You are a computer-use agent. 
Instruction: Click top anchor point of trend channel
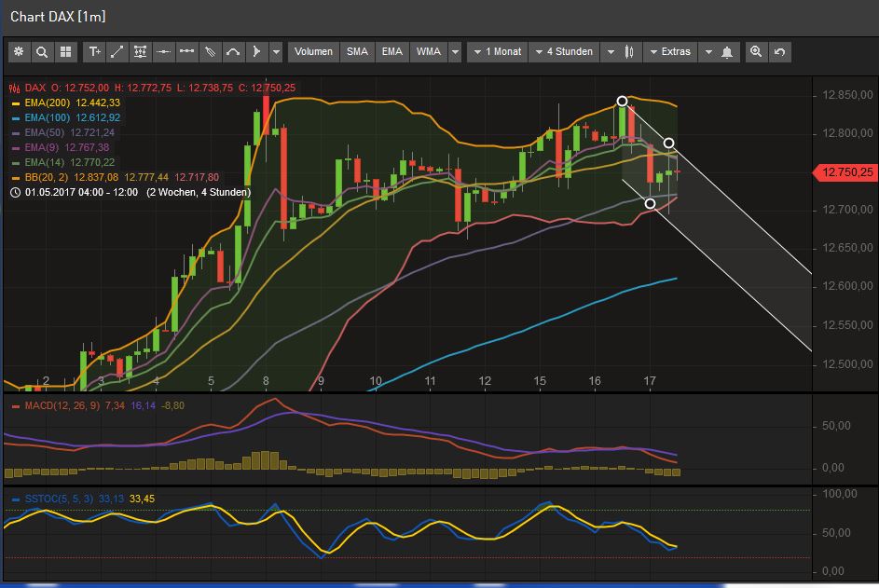tap(622, 101)
